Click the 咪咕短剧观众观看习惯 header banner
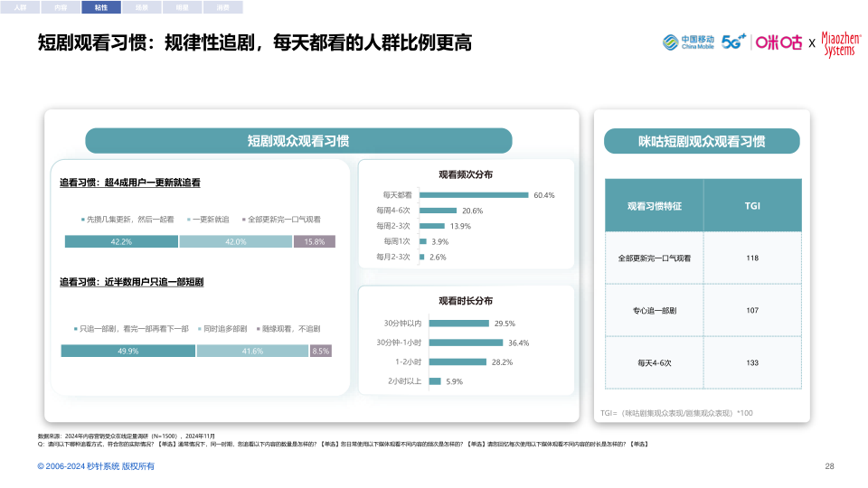This screenshot has width=868, height=488. click(702, 141)
